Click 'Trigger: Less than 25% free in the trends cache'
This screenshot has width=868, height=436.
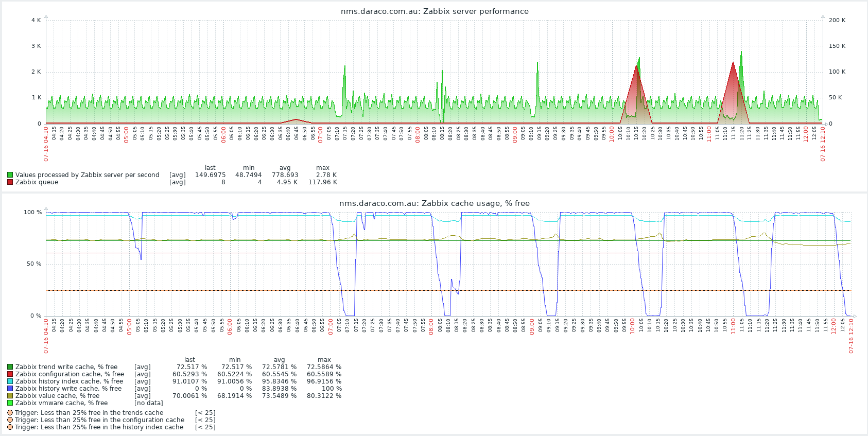pos(89,413)
